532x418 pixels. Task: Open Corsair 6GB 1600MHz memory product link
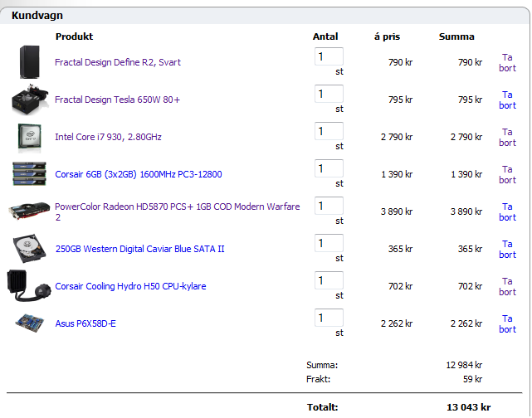(138, 174)
